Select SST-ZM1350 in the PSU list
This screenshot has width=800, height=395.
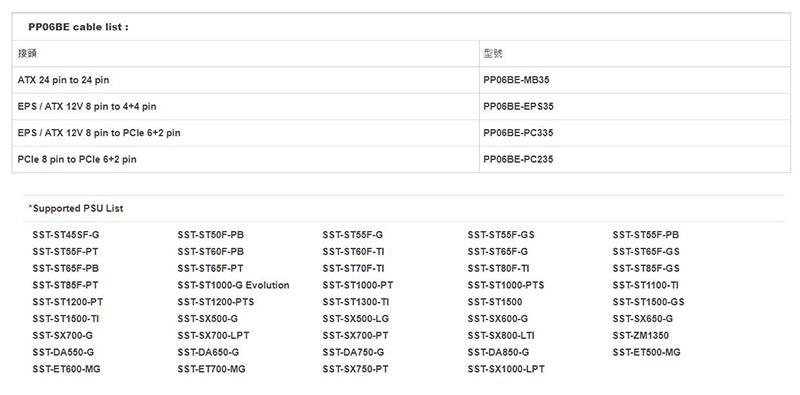point(641,336)
